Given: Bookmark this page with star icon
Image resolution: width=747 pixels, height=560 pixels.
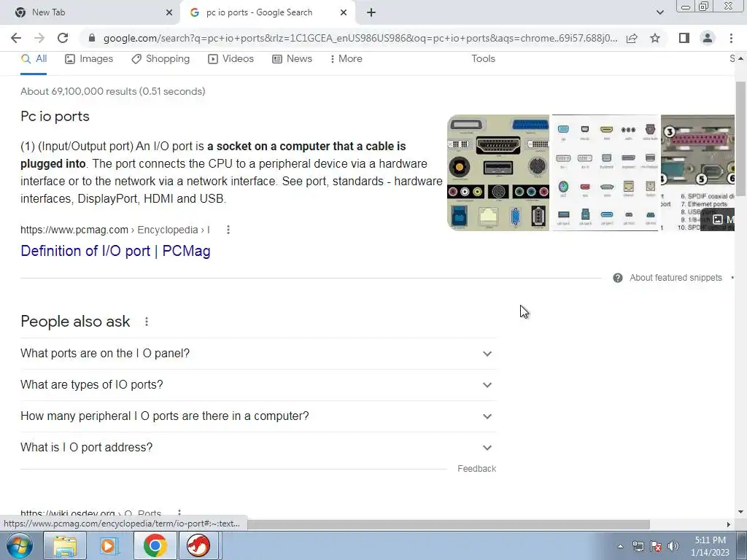Looking at the screenshot, I should 655,38.
